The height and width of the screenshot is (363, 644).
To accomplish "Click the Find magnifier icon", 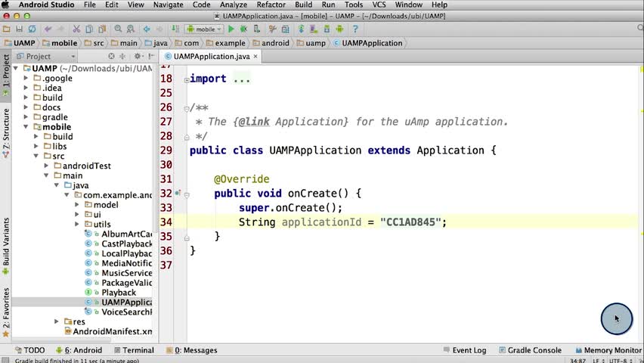I will [x=118, y=29].
